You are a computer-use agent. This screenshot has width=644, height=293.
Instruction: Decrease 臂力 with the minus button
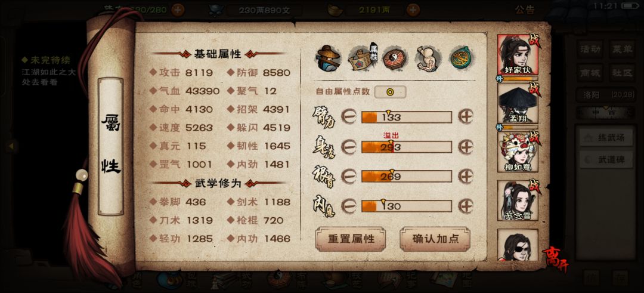tap(349, 117)
